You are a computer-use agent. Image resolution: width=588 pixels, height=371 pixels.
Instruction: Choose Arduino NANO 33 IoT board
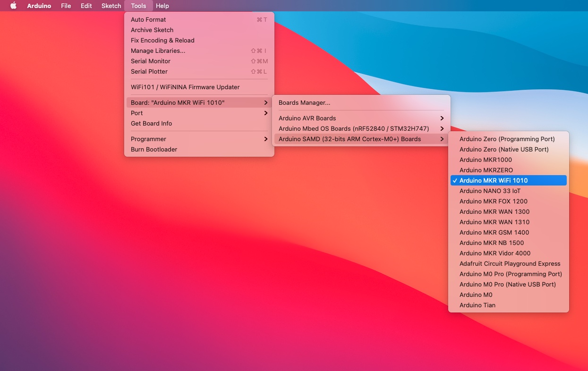pos(490,191)
